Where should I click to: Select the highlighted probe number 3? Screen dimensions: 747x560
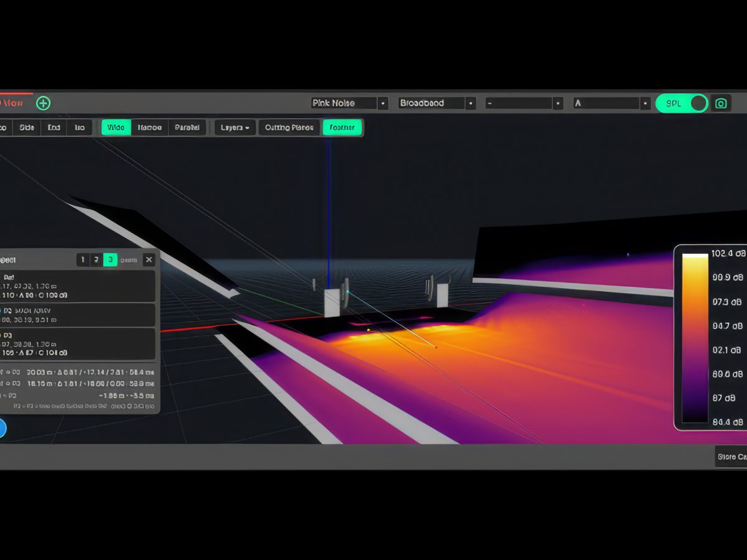point(110,260)
